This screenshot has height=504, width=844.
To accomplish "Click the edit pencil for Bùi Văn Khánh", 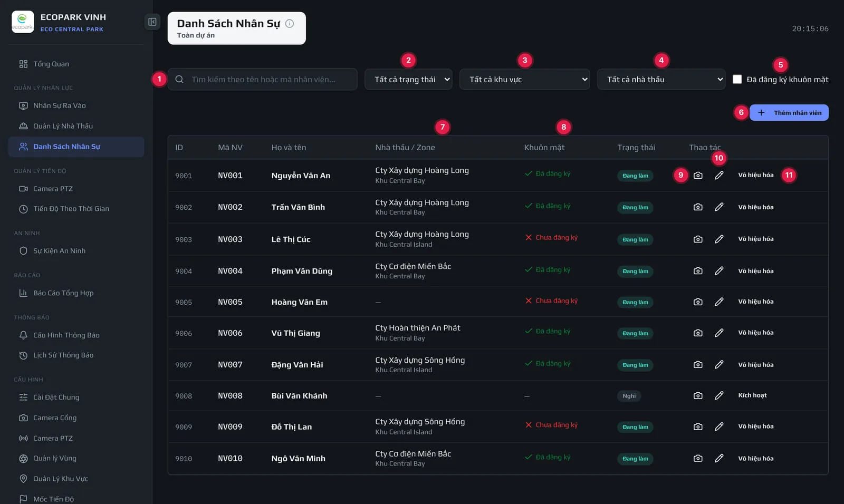I will (719, 395).
